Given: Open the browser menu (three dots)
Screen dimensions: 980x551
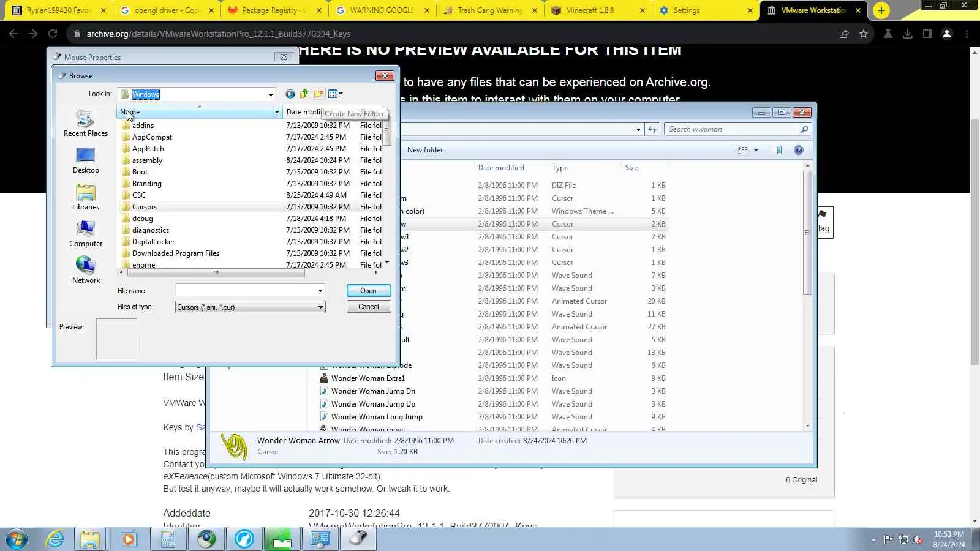Looking at the screenshot, I should point(967,34).
